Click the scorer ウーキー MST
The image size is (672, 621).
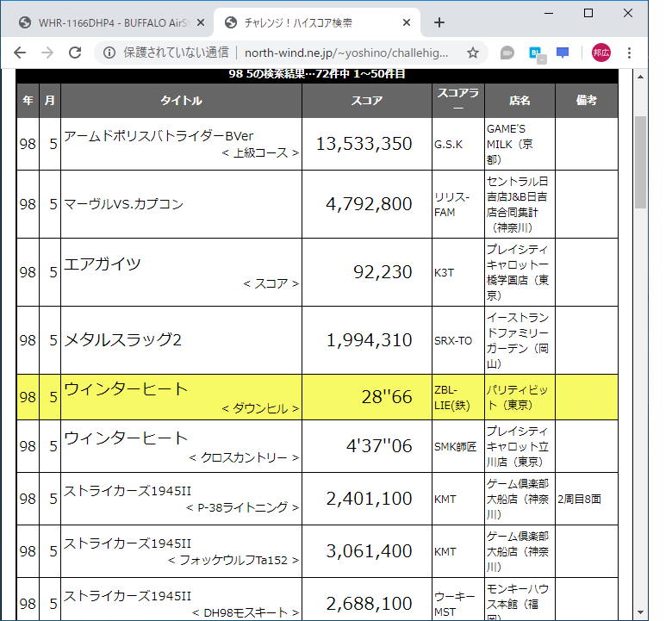[x=454, y=605]
